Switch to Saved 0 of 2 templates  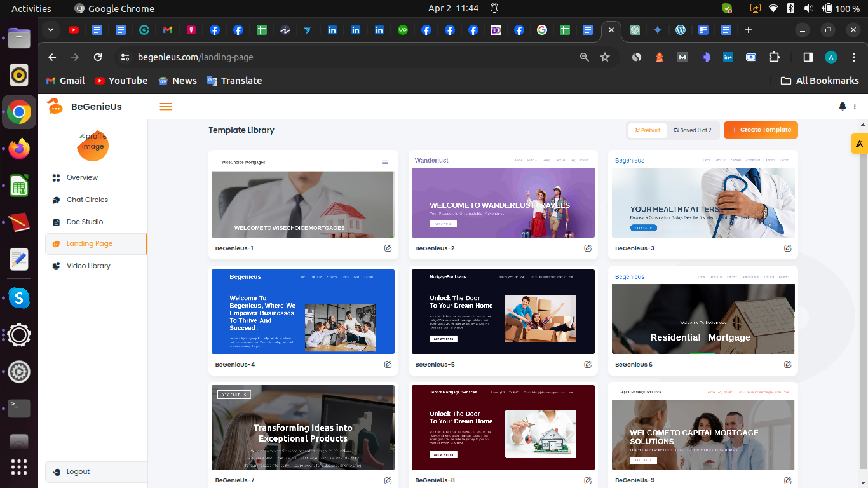click(x=693, y=130)
